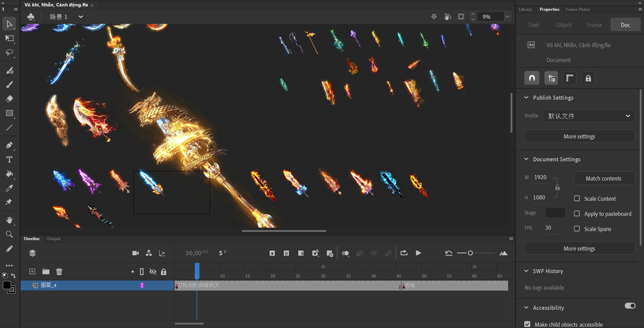Click the Add Camera icon in timeline
This screenshot has width=644, height=328.
136,253
